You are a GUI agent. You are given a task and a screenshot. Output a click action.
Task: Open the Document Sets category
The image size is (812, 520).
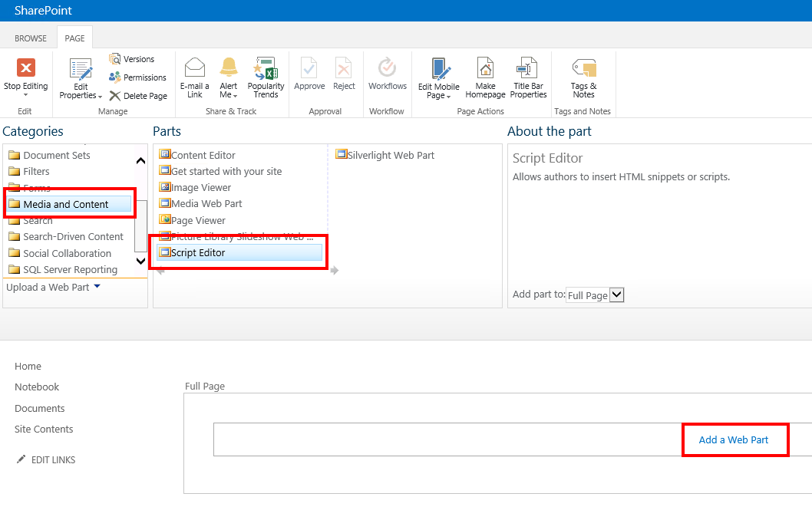50,155
